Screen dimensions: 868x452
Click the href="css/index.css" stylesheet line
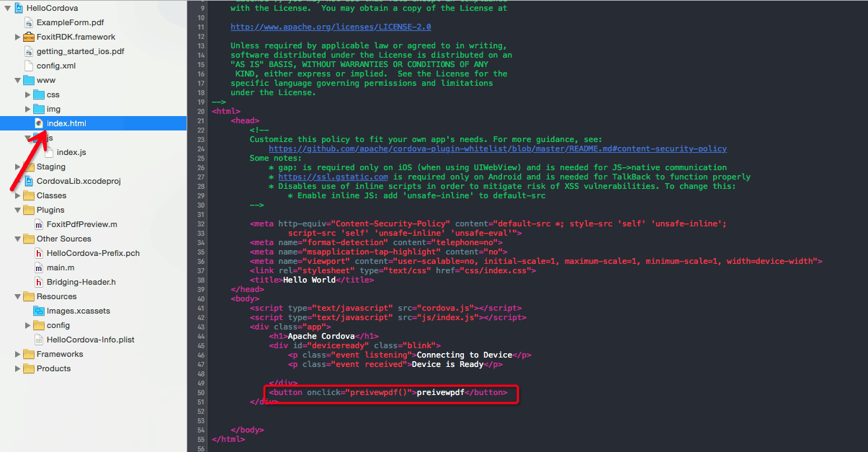tap(393, 270)
